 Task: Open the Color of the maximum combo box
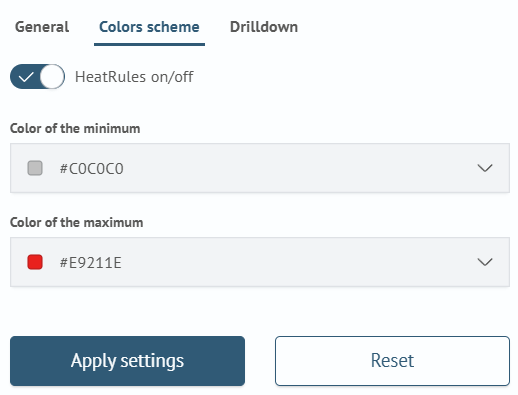(x=260, y=262)
